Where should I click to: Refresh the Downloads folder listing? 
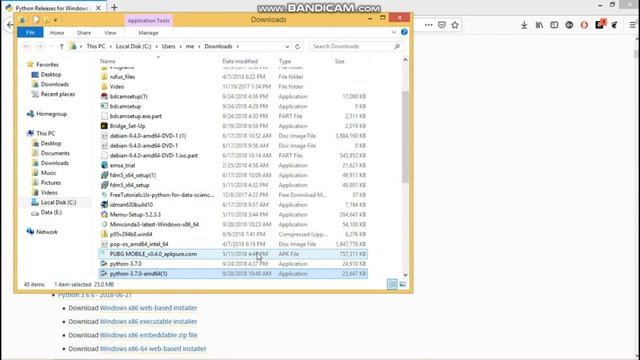(298, 47)
